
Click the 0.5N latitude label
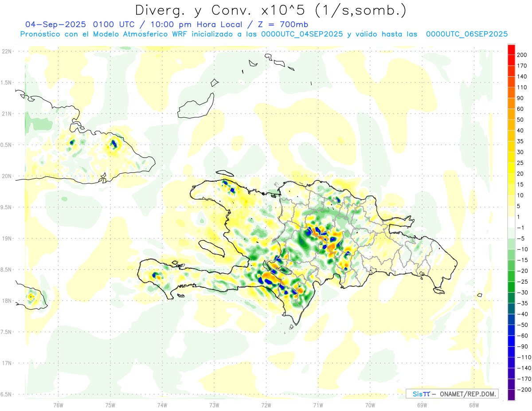tap(7, 145)
